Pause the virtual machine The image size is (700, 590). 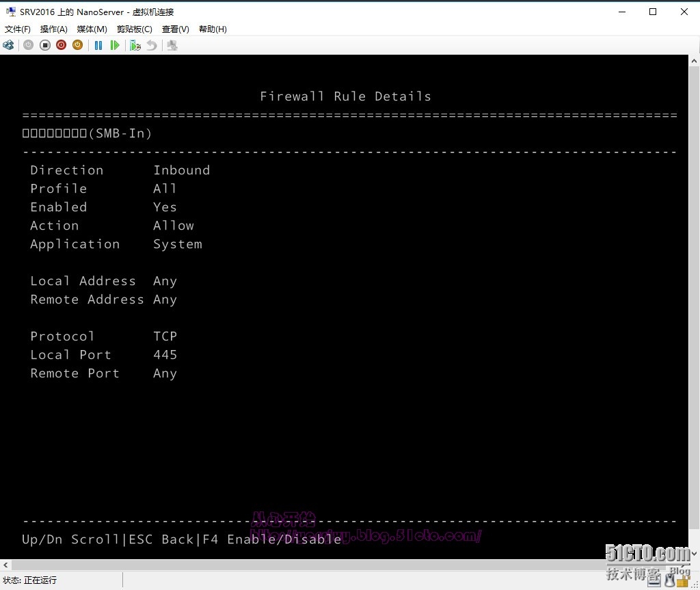pos(98,45)
